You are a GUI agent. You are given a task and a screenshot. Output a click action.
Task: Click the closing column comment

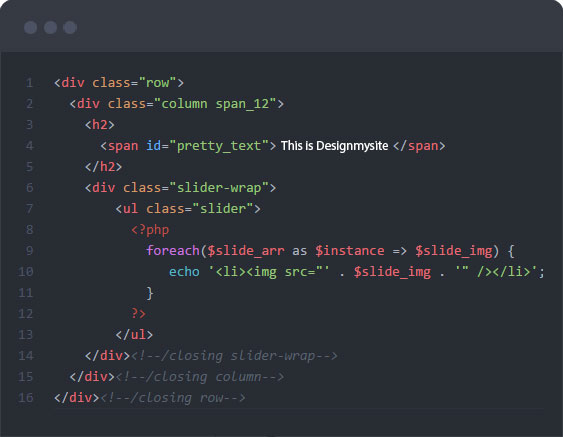(200, 377)
